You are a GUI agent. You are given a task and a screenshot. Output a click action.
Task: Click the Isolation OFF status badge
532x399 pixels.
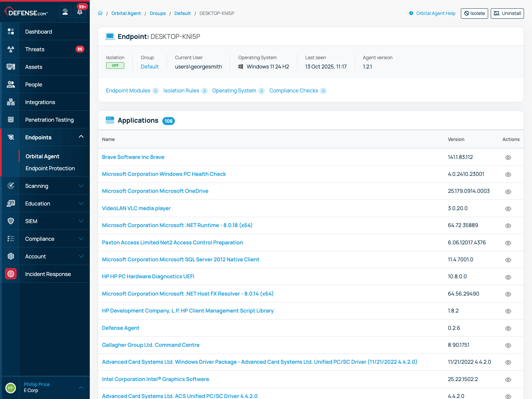pyautogui.click(x=115, y=66)
